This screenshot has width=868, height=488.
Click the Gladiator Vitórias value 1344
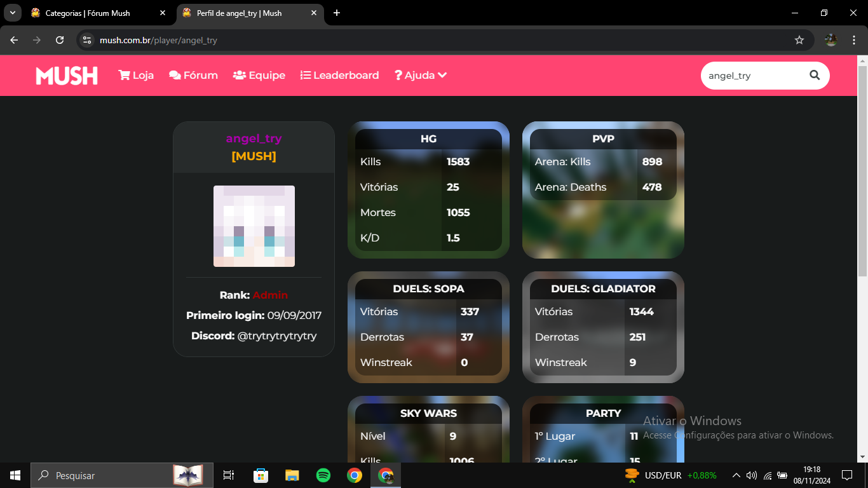(x=642, y=311)
